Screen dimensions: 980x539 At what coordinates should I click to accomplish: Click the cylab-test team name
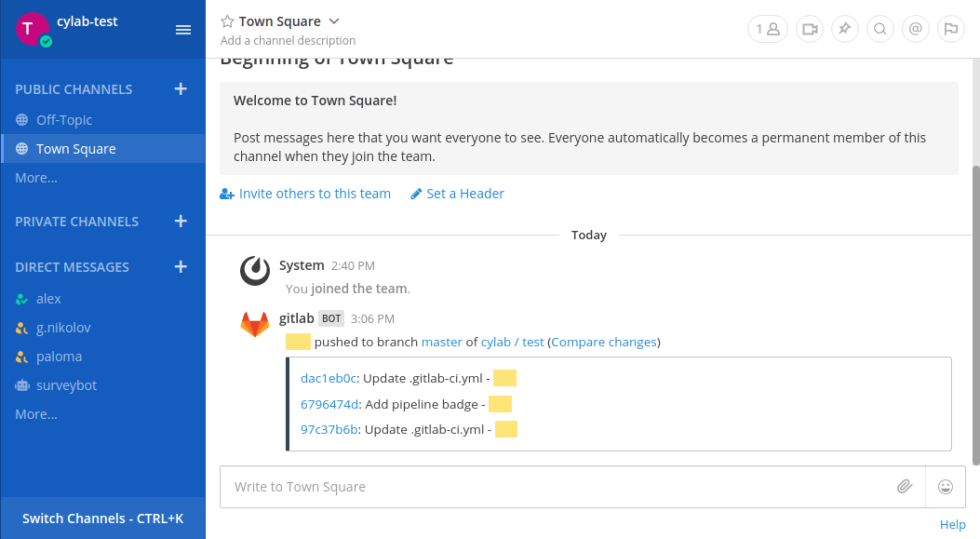[x=87, y=21]
